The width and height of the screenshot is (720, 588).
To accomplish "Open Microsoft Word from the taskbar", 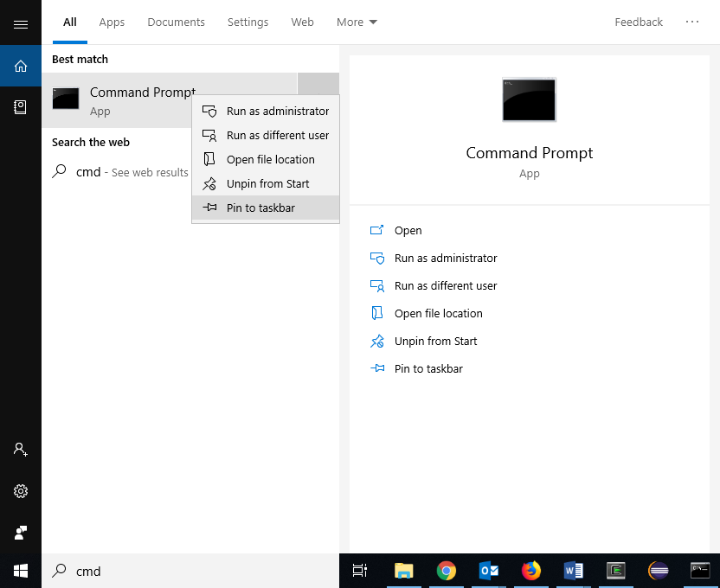I will click(573, 571).
